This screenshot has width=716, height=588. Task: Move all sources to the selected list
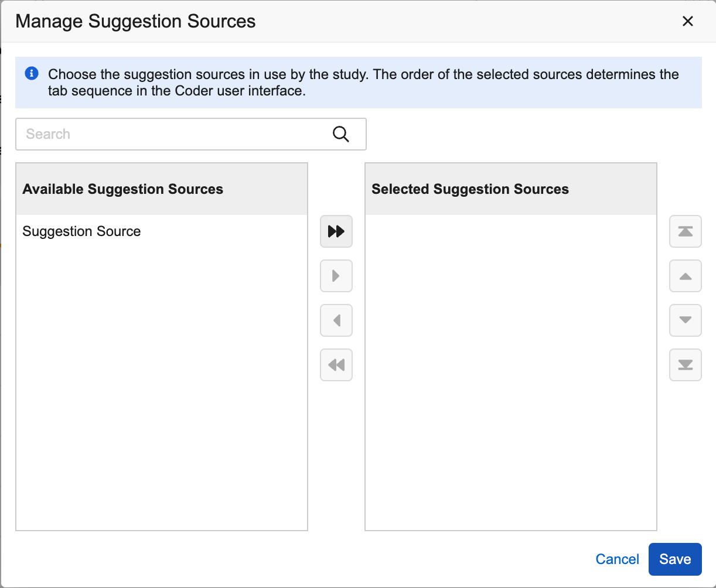coord(336,231)
